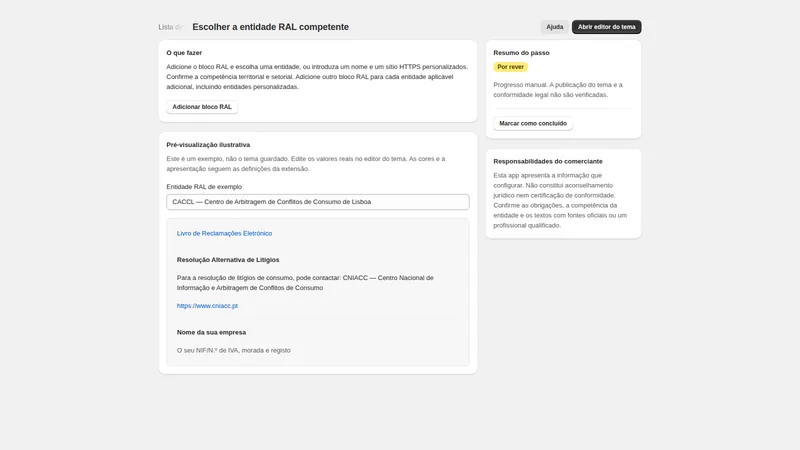The image size is (800, 450).
Task: Click Adicionar bloco RAL button
Action: pyautogui.click(x=202, y=107)
